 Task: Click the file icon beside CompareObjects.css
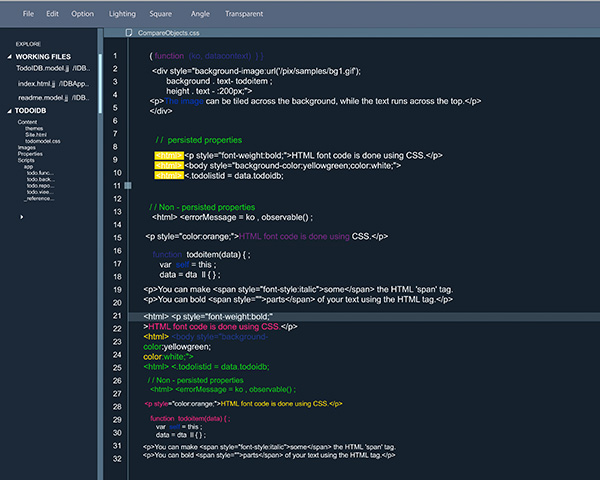127,33
